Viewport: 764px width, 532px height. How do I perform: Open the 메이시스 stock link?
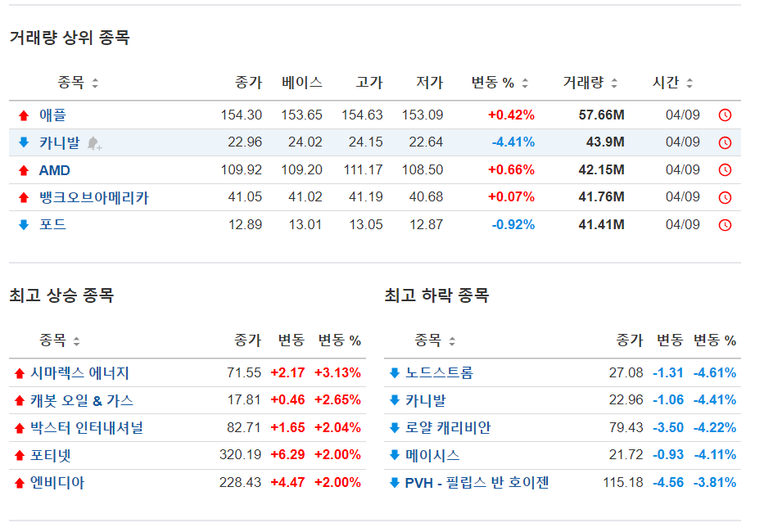[x=432, y=456]
